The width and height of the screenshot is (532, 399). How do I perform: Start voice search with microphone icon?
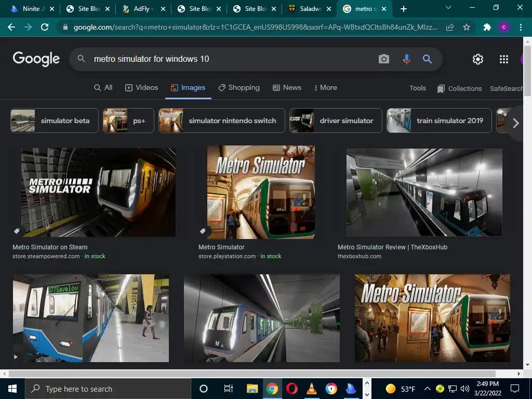(406, 59)
